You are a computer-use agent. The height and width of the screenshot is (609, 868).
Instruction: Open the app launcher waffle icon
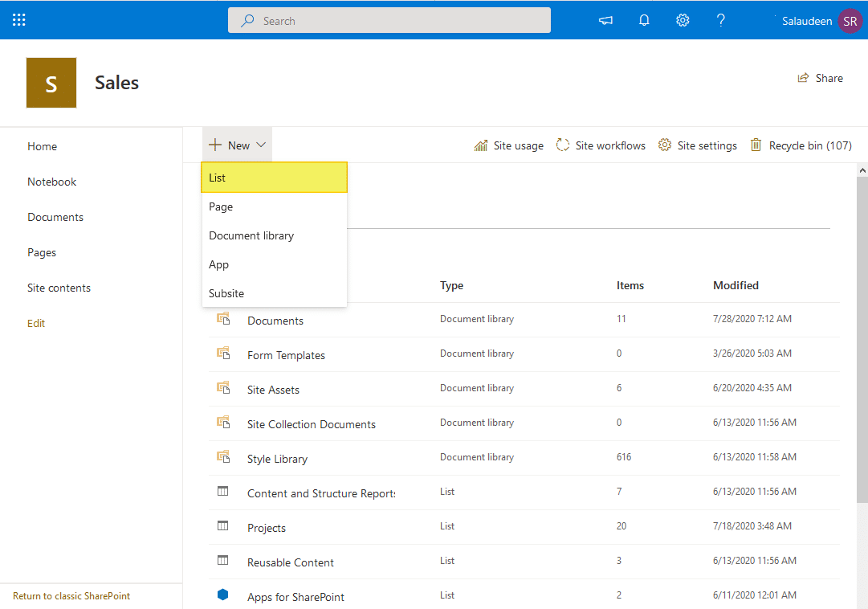(x=18, y=19)
